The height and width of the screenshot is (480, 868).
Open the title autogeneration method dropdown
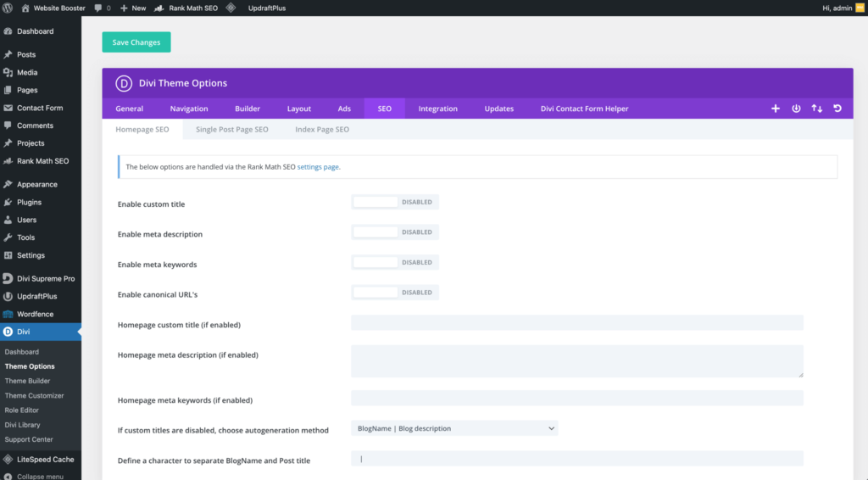454,429
